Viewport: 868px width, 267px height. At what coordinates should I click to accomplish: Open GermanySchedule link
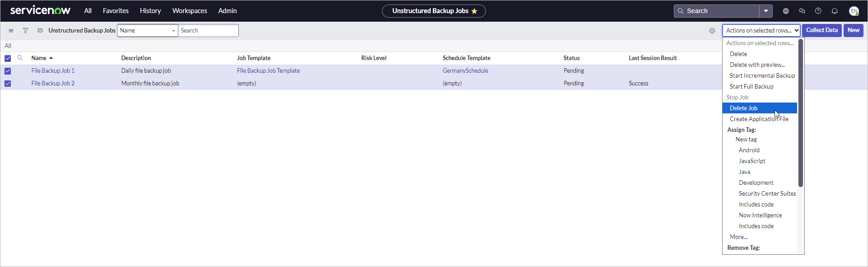[465, 71]
